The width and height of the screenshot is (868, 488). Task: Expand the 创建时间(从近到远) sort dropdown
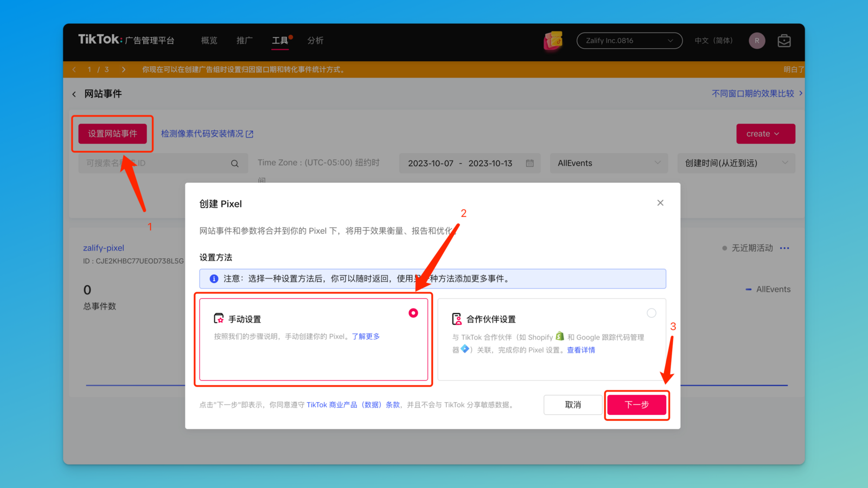point(736,163)
